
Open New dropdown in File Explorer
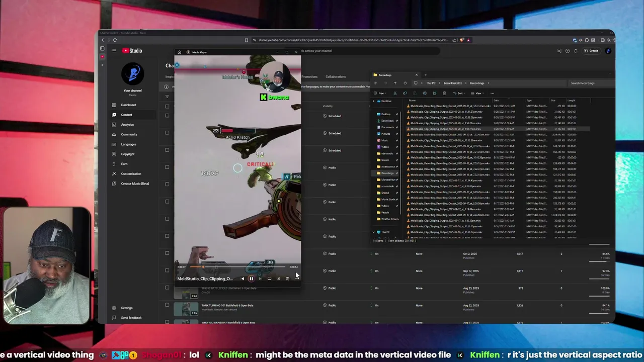(x=381, y=93)
